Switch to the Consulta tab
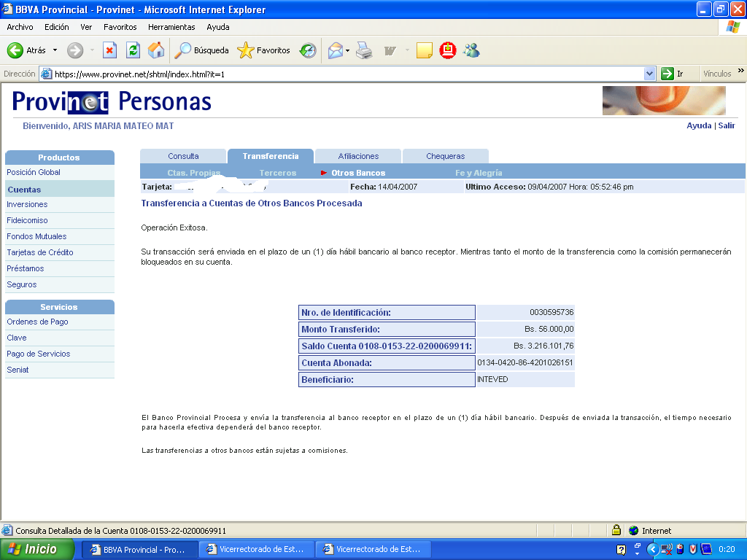 click(183, 156)
